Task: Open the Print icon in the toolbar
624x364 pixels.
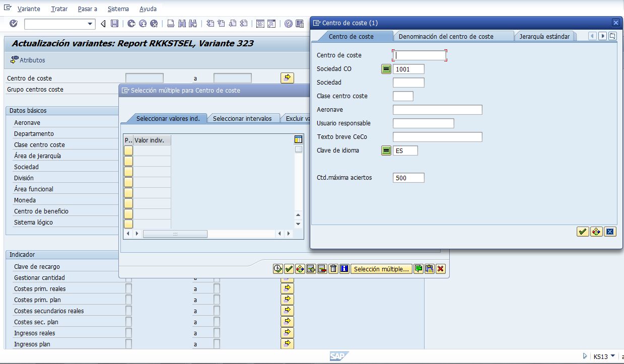Action: point(170,23)
